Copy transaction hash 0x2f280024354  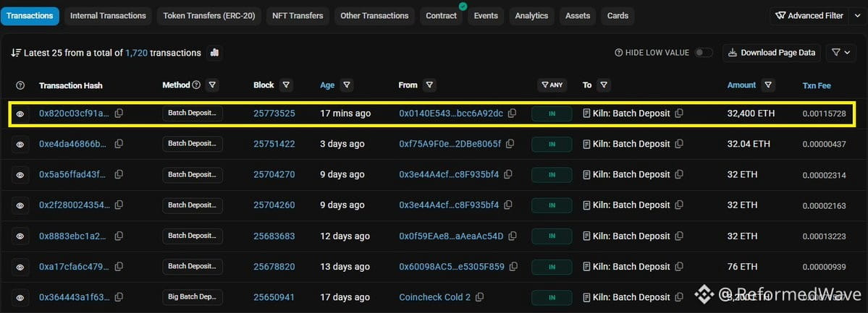(x=119, y=205)
